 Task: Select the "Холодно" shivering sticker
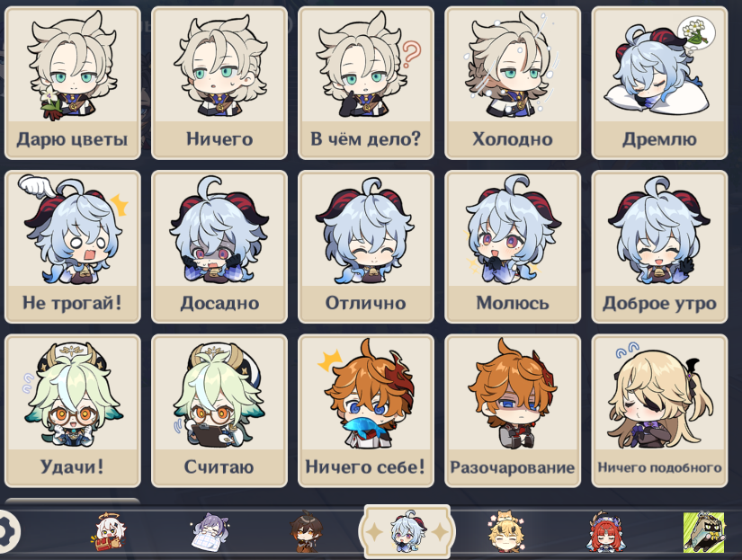point(513,83)
